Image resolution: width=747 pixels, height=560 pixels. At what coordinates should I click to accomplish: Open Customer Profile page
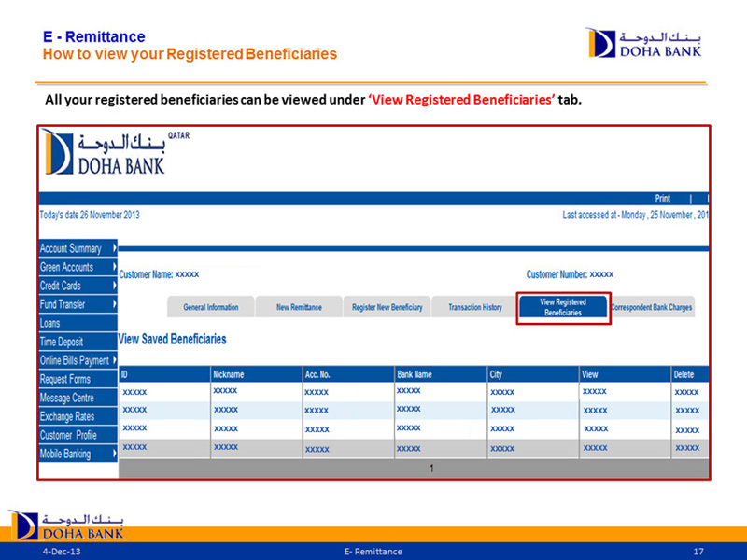pyautogui.click(x=68, y=435)
